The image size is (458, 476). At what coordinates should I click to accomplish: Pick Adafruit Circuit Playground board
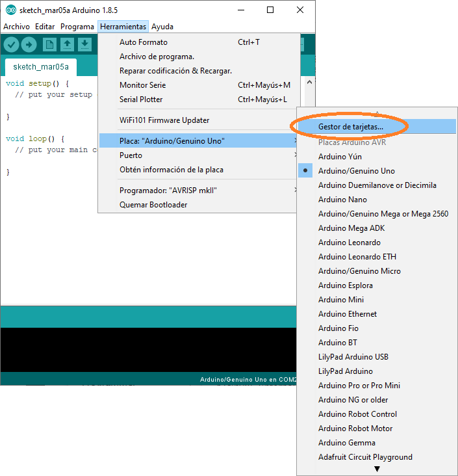tap(377, 457)
